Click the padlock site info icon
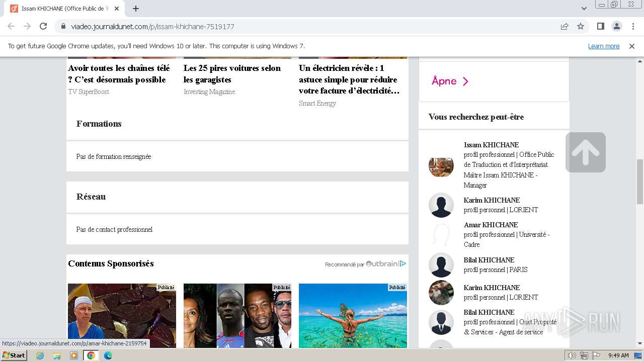 pyautogui.click(x=63, y=26)
